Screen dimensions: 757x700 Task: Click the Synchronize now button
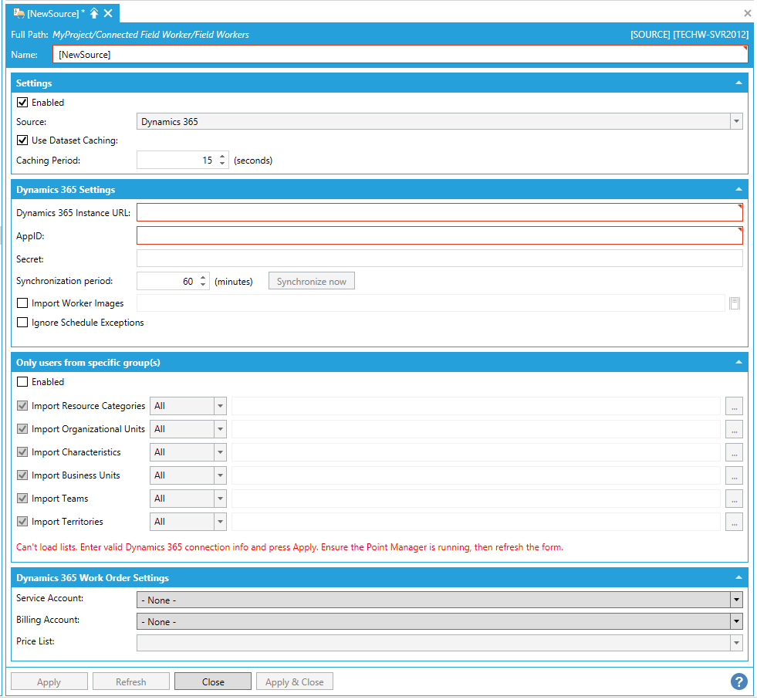[311, 282]
